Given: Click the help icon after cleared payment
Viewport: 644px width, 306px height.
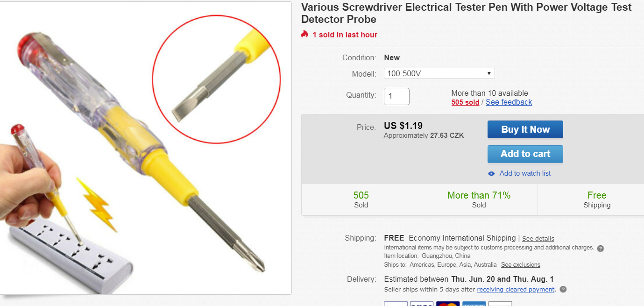Looking at the screenshot, I should click(x=563, y=290).
